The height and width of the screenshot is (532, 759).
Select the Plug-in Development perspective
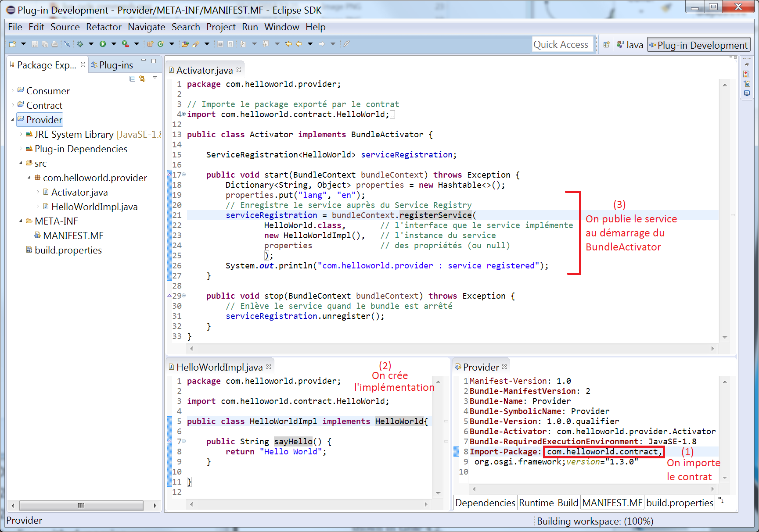(x=698, y=45)
